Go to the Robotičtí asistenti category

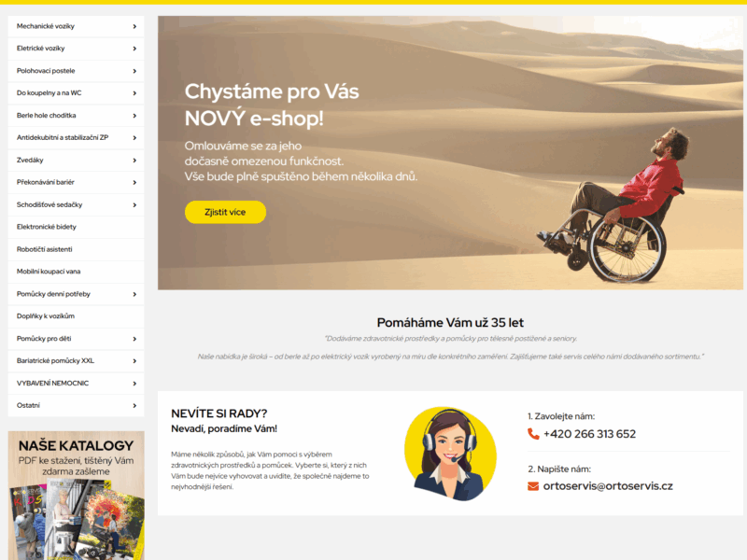(x=77, y=249)
